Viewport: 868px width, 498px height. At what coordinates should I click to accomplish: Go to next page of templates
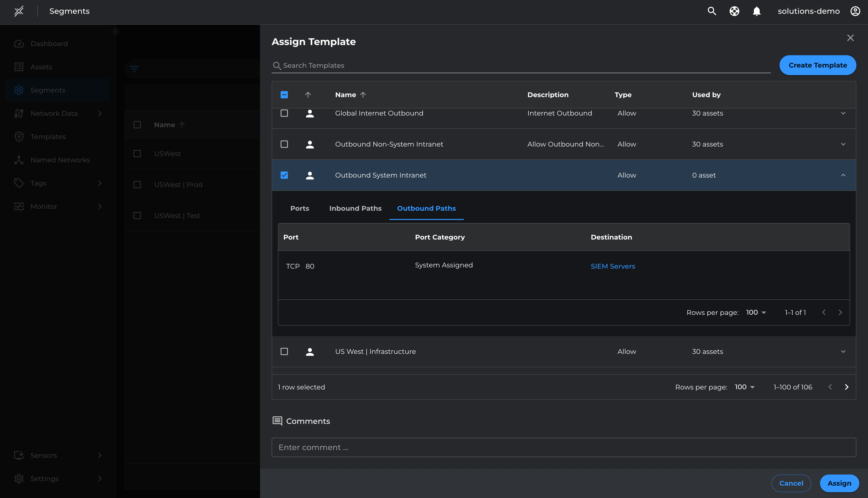coord(846,387)
